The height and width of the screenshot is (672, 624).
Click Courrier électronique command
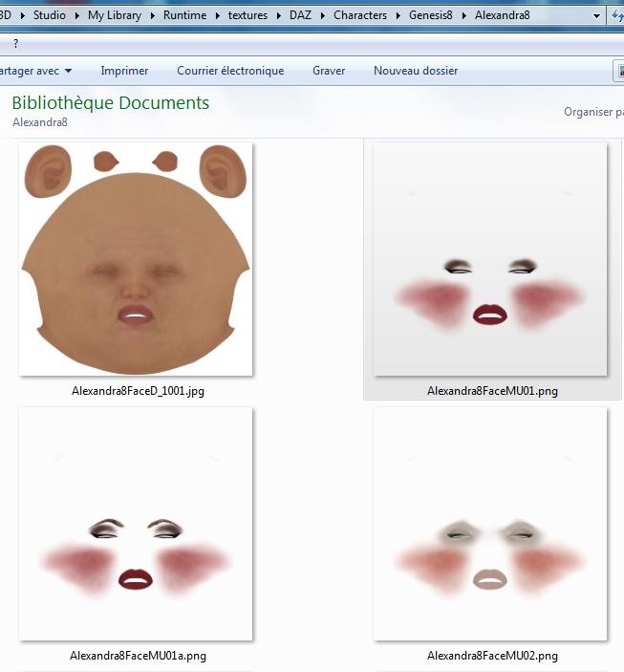point(230,71)
